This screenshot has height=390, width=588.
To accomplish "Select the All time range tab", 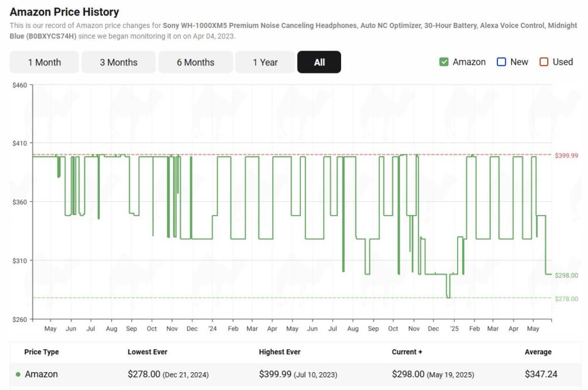I will [x=319, y=62].
